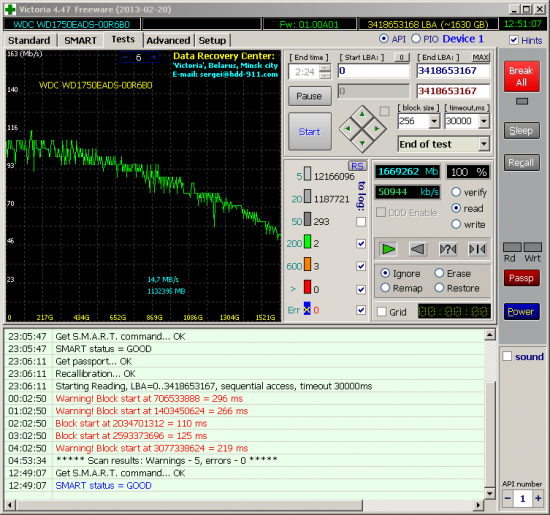Click the orange 600 ms block indicator

(x=307, y=264)
